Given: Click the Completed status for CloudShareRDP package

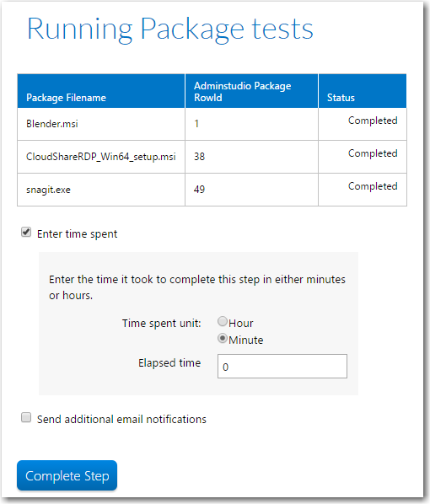Looking at the screenshot, I should click(x=373, y=153).
